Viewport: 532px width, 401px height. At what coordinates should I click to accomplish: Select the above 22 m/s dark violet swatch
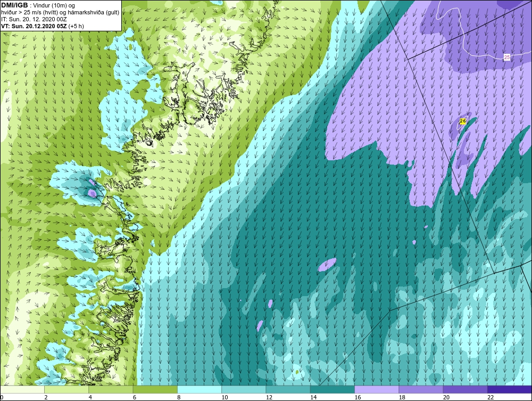(510, 389)
